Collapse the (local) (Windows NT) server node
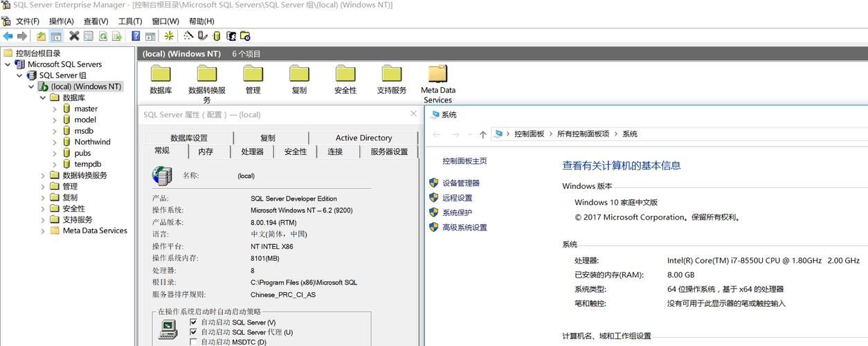Image resolution: width=868 pixels, height=346 pixels. 31,86
